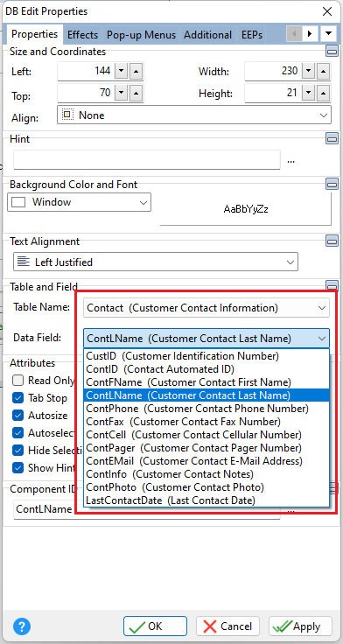
Task: Open the Align dropdown showing None
Action: [194, 115]
